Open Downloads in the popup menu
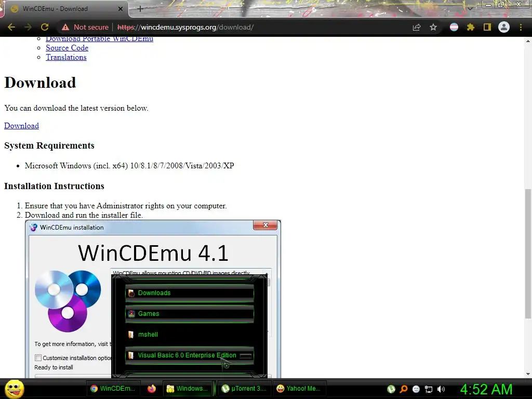 pyautogui.click(x=189, y=293)
